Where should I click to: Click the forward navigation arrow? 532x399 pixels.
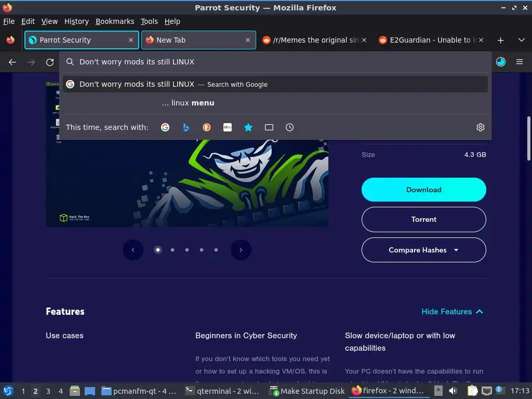coord(31,62)
